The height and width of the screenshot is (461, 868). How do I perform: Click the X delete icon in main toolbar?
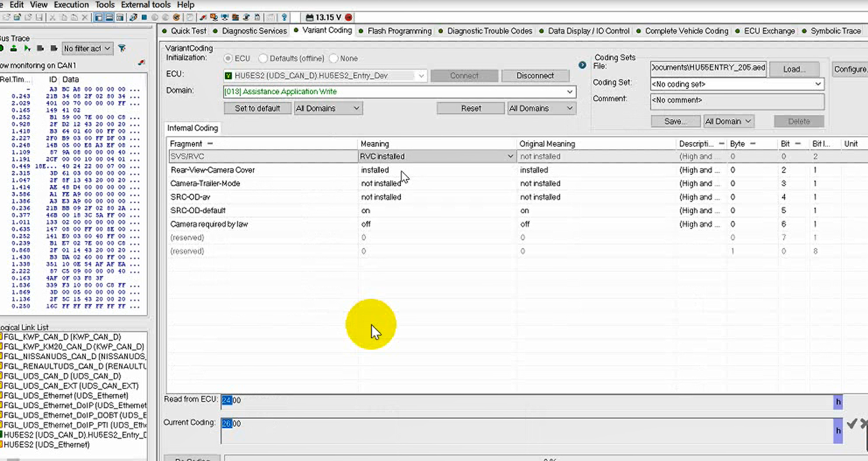(x=85, y=17)
